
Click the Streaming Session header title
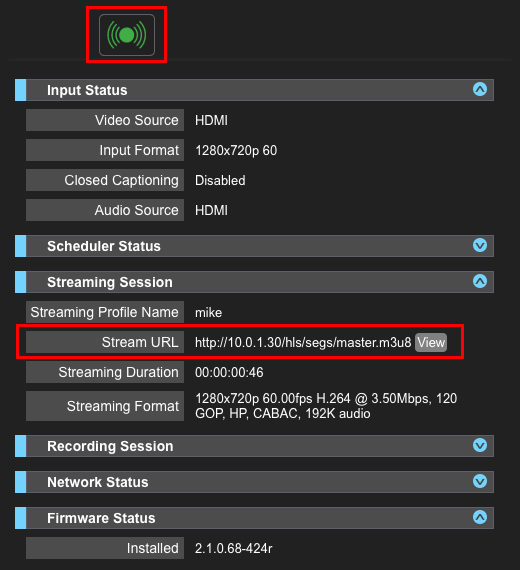pos(110,282)
